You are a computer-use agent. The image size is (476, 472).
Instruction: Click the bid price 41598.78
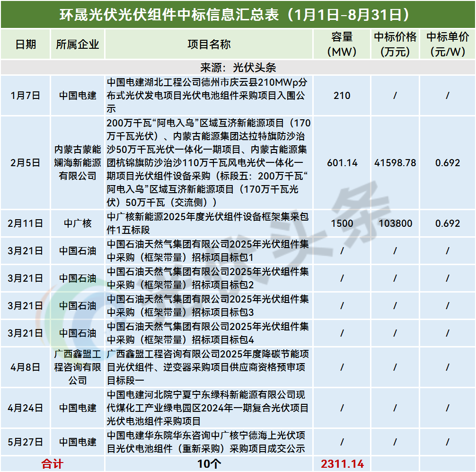point(395,163)
